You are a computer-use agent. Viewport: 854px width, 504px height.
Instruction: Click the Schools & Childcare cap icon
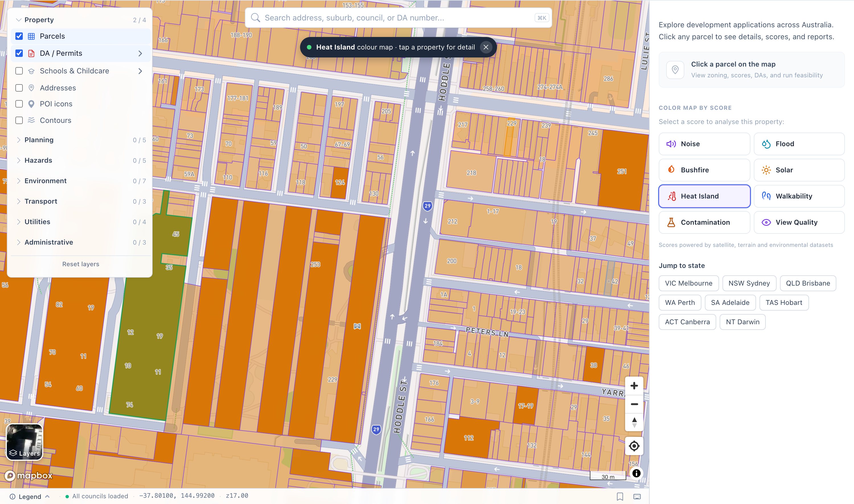[31, 71]
